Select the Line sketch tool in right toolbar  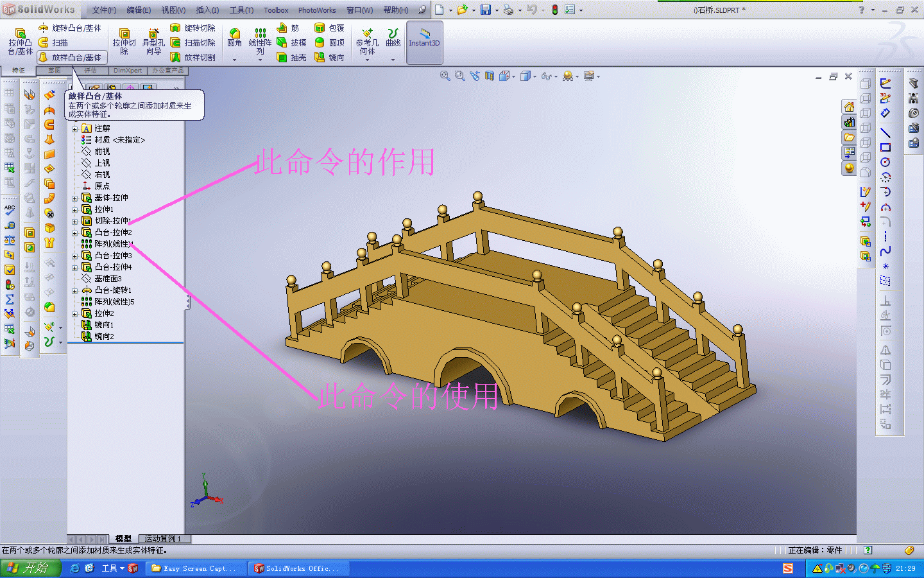(x=886, y=133)
